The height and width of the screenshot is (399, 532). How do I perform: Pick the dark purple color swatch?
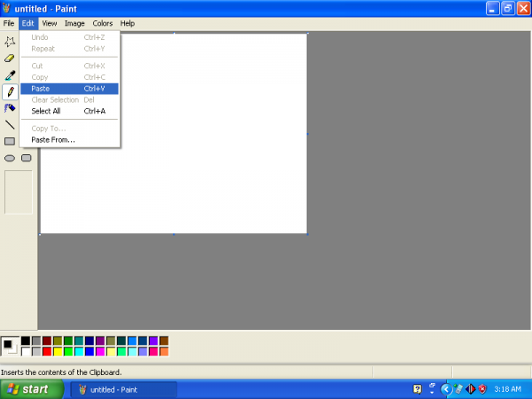[x=100, y=340]
